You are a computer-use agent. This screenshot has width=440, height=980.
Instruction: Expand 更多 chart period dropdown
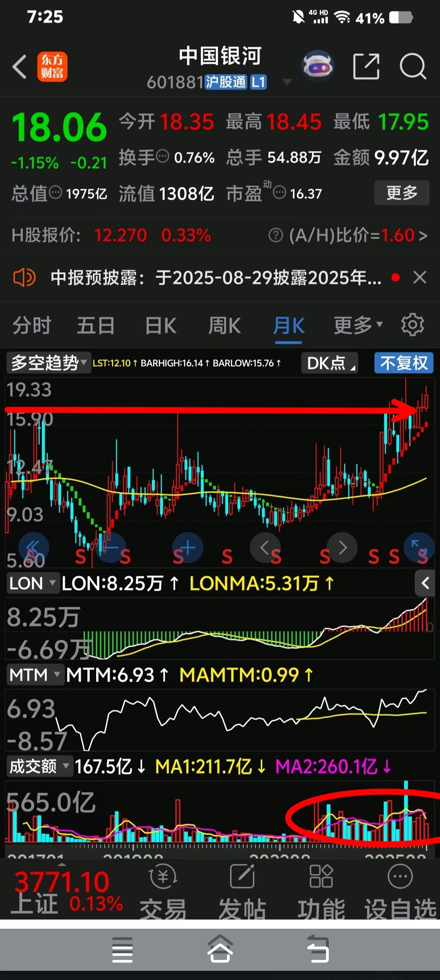pos(358,325)
